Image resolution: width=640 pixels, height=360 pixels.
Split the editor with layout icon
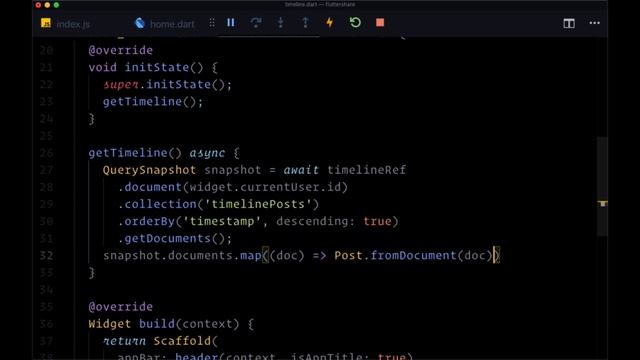pos(569,23)
